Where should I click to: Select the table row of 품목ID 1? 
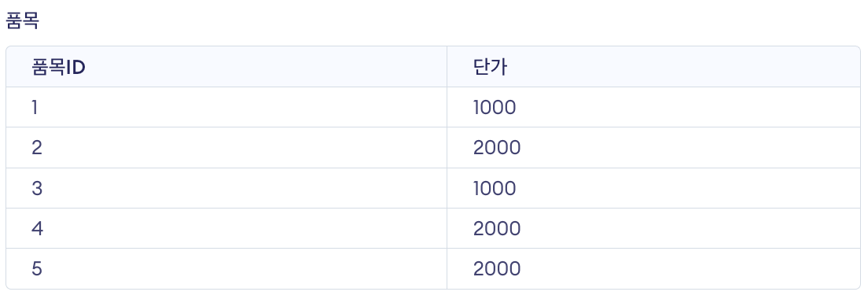pyautogui.click(x=433, y=108)
